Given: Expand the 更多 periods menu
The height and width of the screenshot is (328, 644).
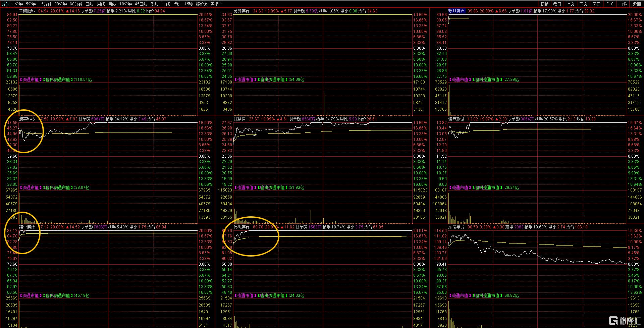Looking at the screenshot, I should (216, 4).
